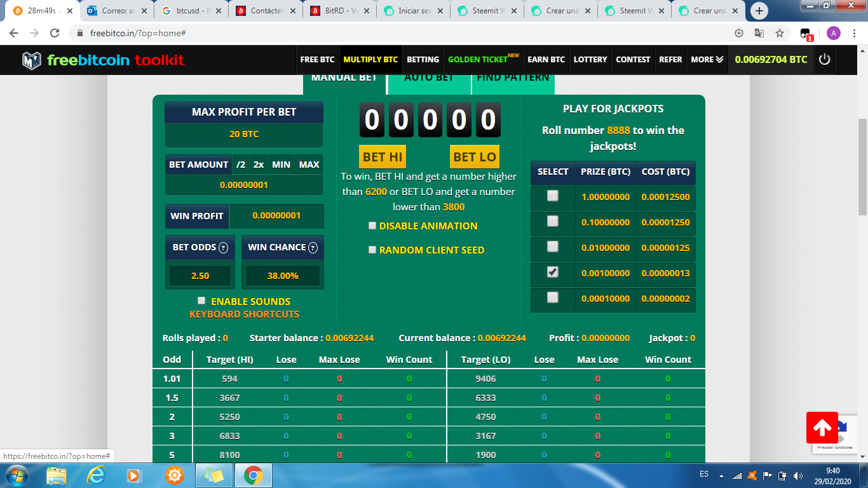Open the orange ship-wheel app in taskbar

click(x=174, y=475)
